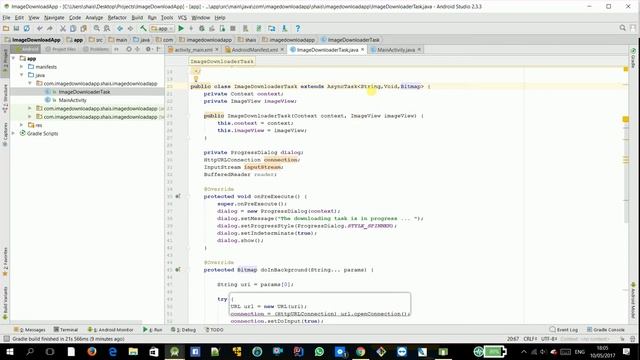This screenshot has height=360, width=640.
Task: Close the activity_main.xml tab
Action: pos(217,50)
